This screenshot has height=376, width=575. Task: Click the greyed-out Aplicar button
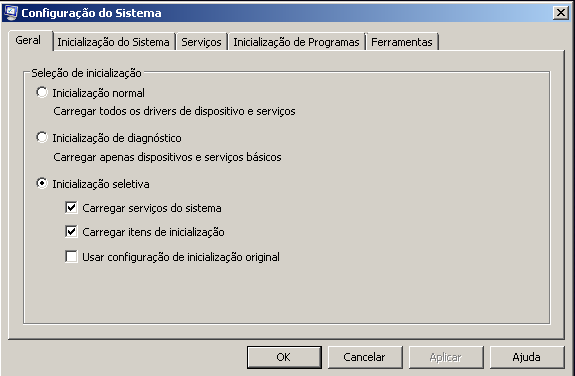point(446,357)
